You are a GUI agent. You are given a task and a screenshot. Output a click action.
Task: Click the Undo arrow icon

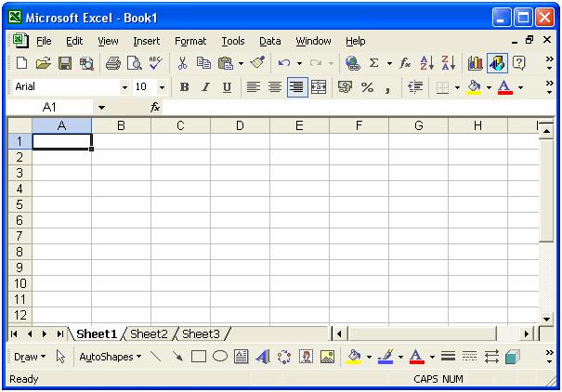[x=284, y=63]
